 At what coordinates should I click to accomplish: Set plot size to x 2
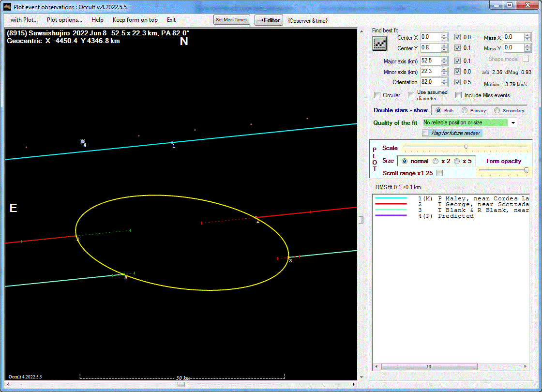(x=436, y=161)
